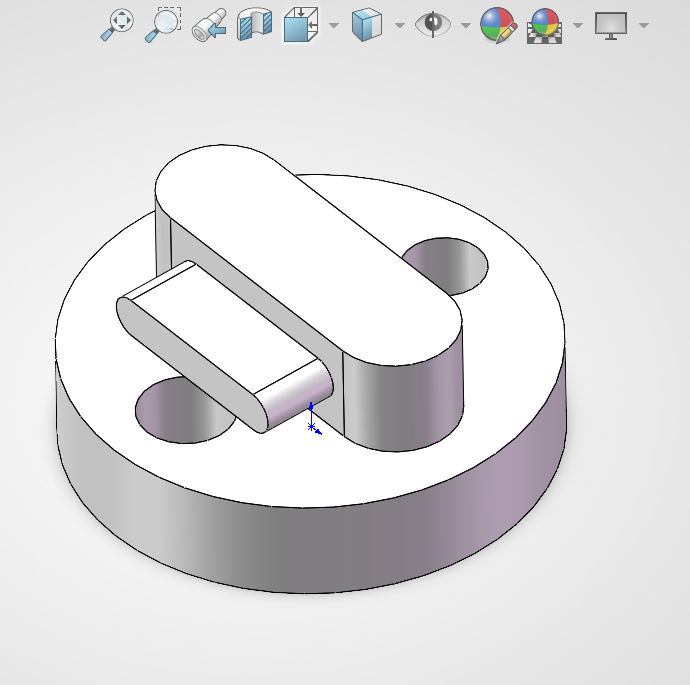Expand the Apply Scene dropdown arrow
Screen dimensions: 690x685
coord(578,25)
